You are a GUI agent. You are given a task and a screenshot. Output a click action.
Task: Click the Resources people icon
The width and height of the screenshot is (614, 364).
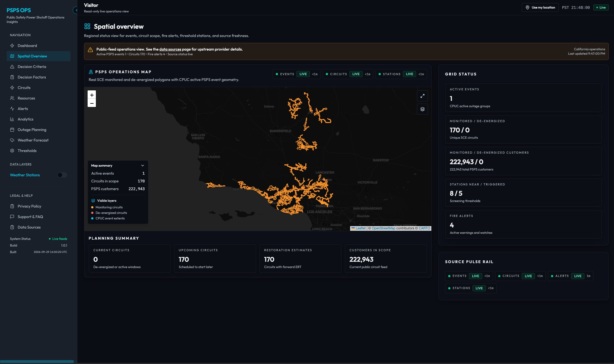point(12,98)
